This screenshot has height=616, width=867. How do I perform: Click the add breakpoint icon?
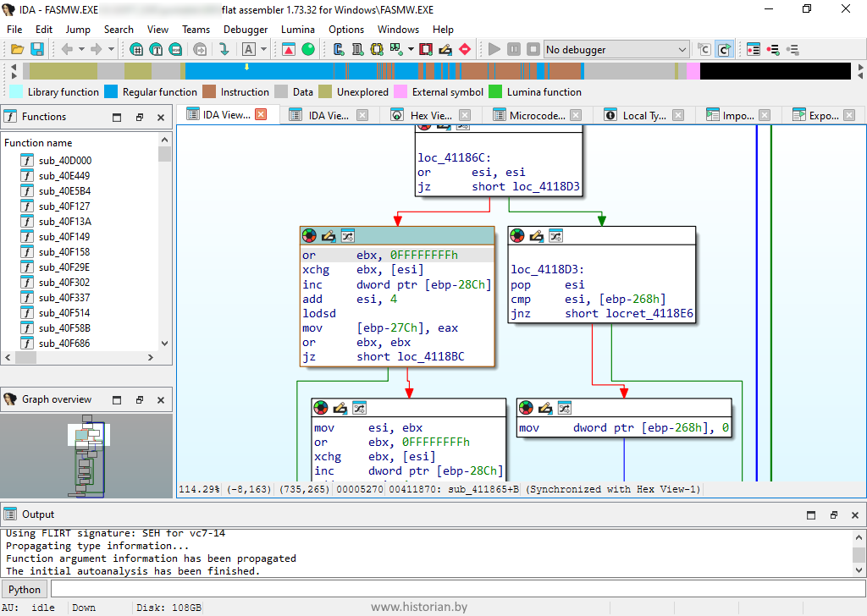tap(773, 49)
